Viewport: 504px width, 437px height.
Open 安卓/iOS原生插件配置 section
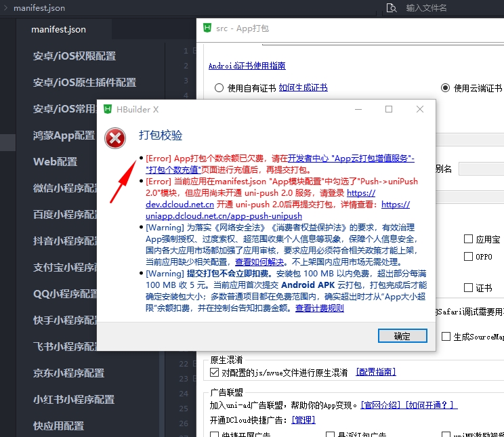[x=85, y=83]
